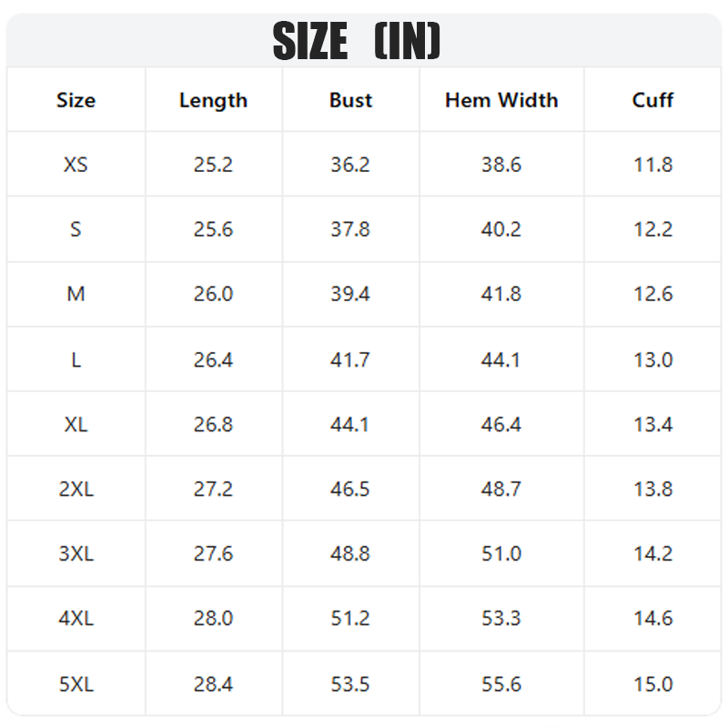Select the Length column header
The image size is (728, 728).
pos(213,100)
